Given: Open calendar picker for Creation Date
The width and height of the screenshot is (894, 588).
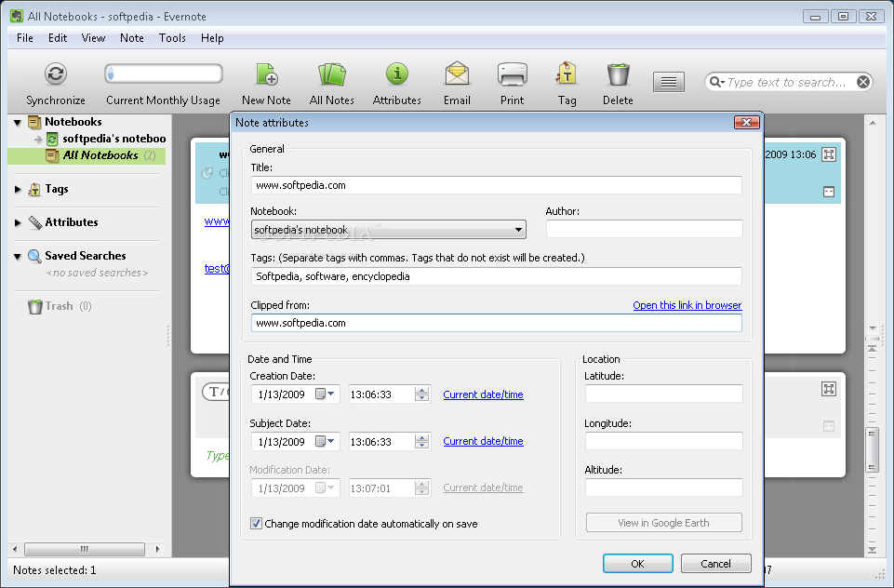Looking at the screenshot, I should tap(326, 394).
